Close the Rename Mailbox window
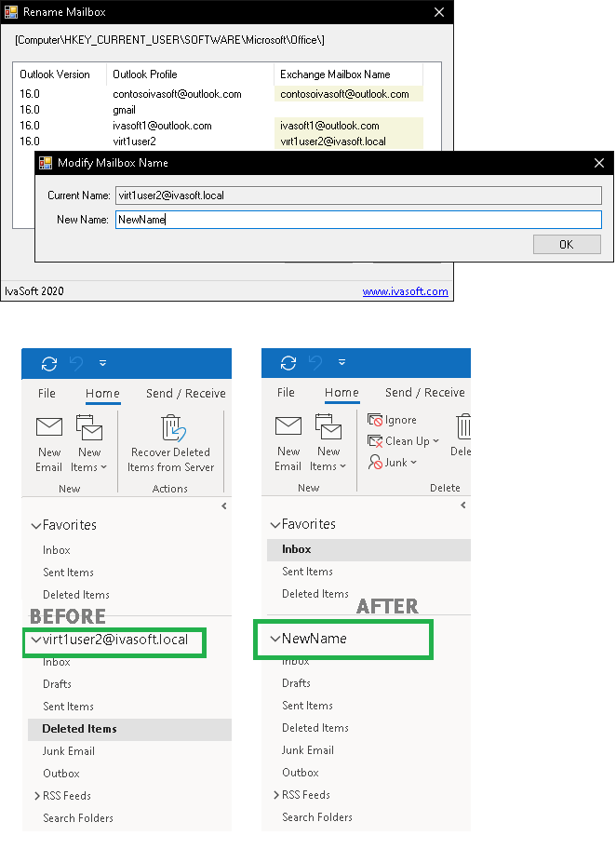The width and height of the screenshot is (616, 849). (439, 12)
